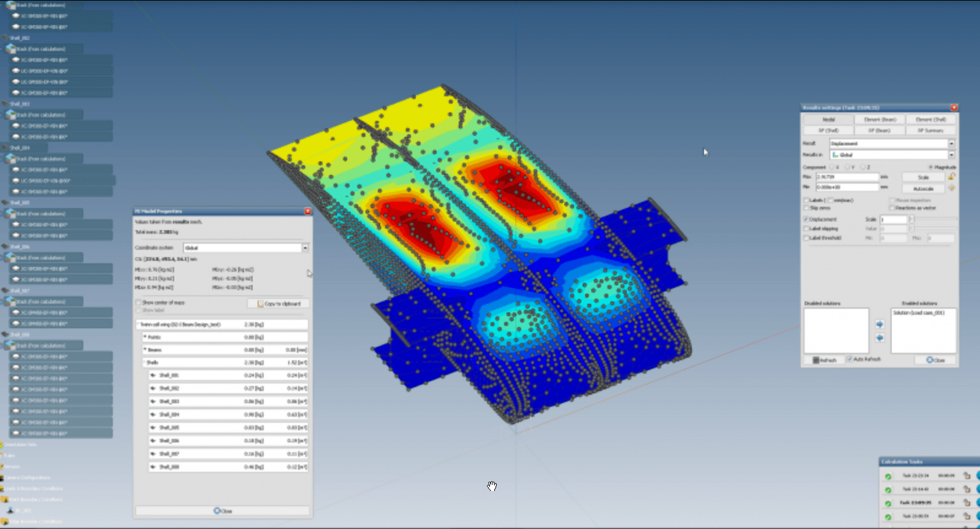Collapse the Shells row in properties list
Screen dimensions: 980x529
(x=144, y=363)
